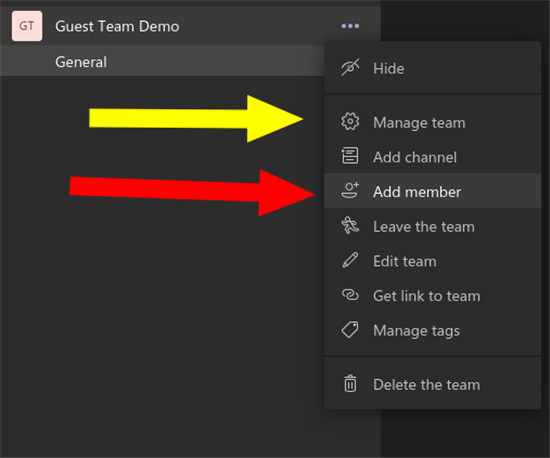Choose Hide from the context menu
The height and width of the screenshot is (458, 550).
pos(432,68)
